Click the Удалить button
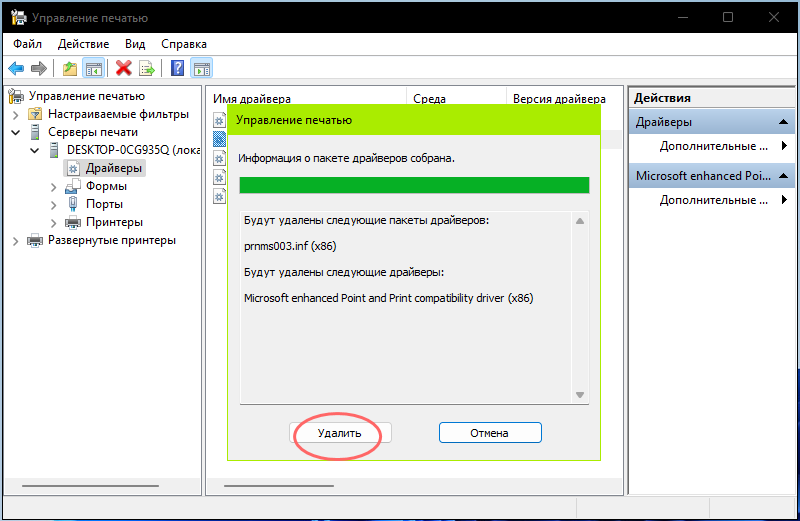The image size is (800, 521). click(x=340, y=433)
